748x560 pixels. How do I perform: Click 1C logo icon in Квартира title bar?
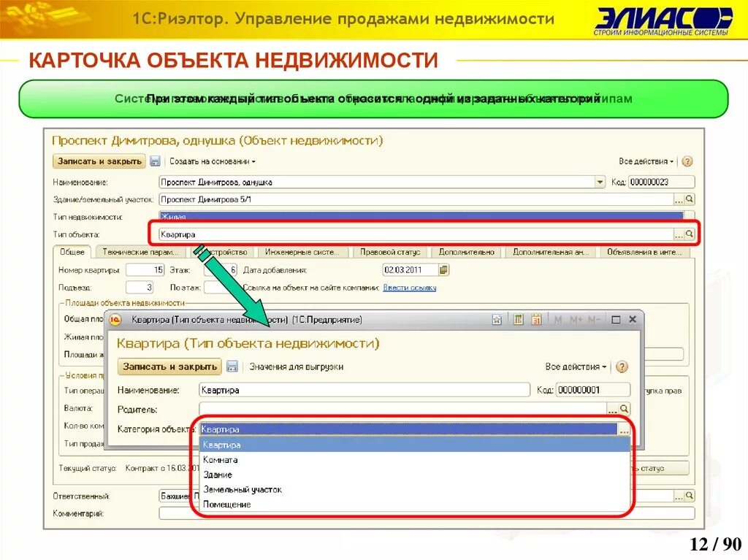116,320
